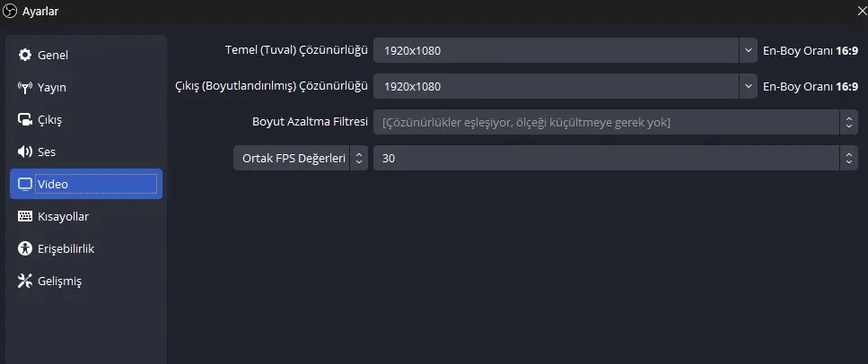Open the Boyut Azaltma Filtresi selector
The width and height of the screenshot is (868, 364).
[616, 122]
